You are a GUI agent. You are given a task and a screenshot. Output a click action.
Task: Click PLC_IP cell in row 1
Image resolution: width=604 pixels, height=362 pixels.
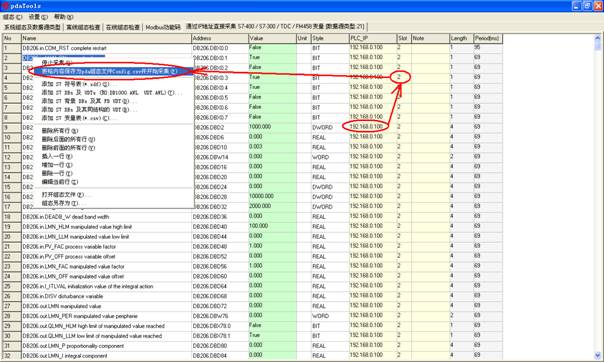point(373,48)
